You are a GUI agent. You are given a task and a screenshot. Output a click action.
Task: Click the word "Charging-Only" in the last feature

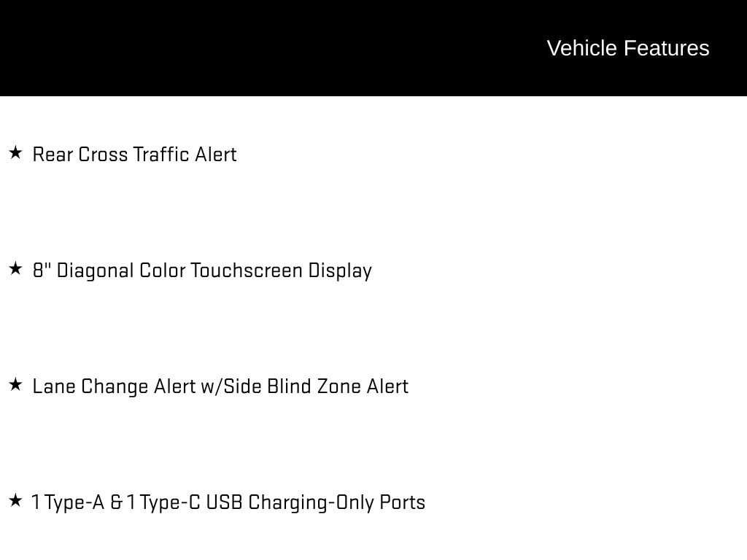click(311, 502)
